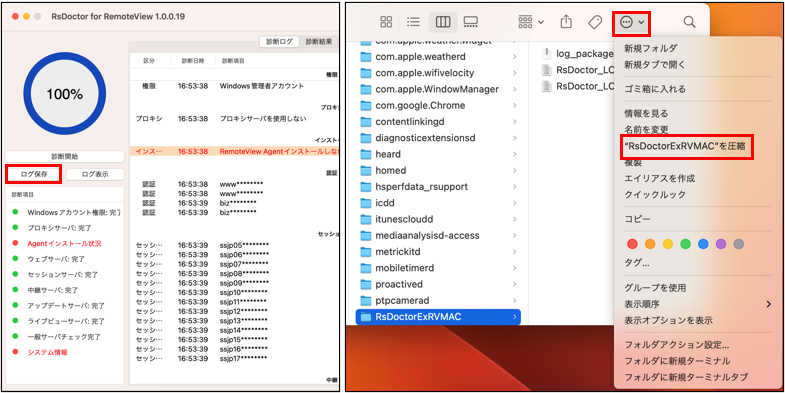This screenshot has width=785, height=393.
Task: Apply the yellow tag color
Action: pos(668,244)
